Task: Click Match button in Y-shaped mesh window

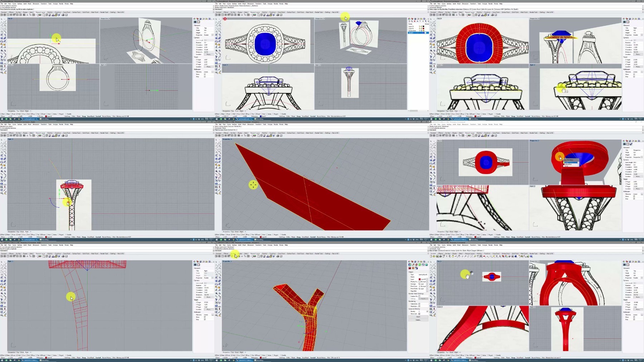Action: [418, 317]
